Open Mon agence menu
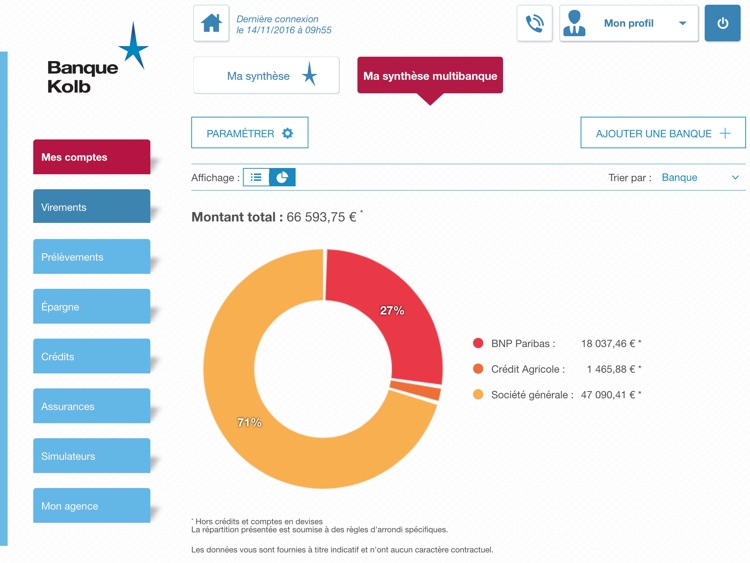The height and width of the screenshot is (563, 750). click(91, 505)
